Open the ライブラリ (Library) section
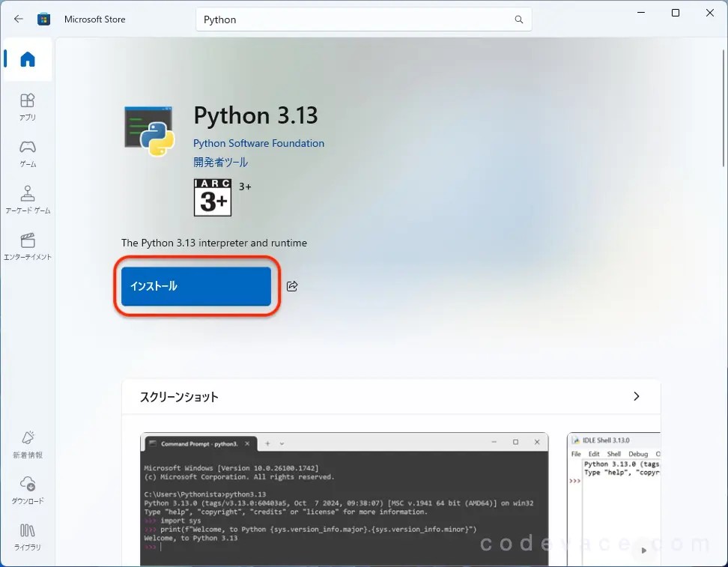The image size is (728, 567). 27,538
